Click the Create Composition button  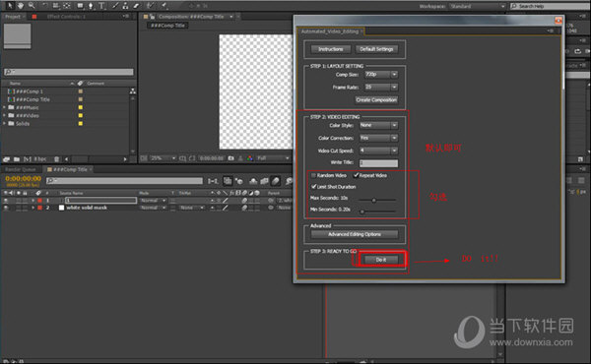pyautogui.click(x=376, y=100)
